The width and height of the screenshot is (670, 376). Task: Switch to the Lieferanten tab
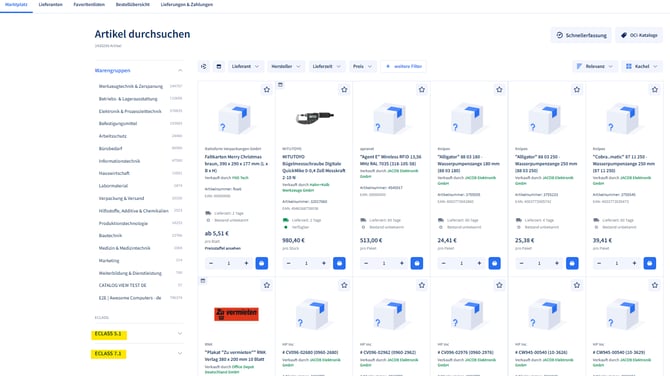50,5
